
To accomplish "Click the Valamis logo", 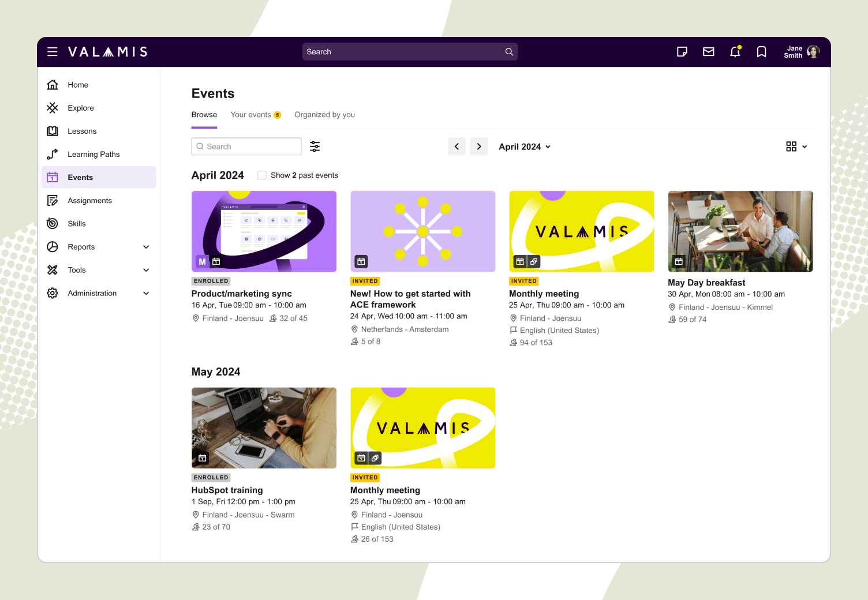I will [x=108, y=52].
